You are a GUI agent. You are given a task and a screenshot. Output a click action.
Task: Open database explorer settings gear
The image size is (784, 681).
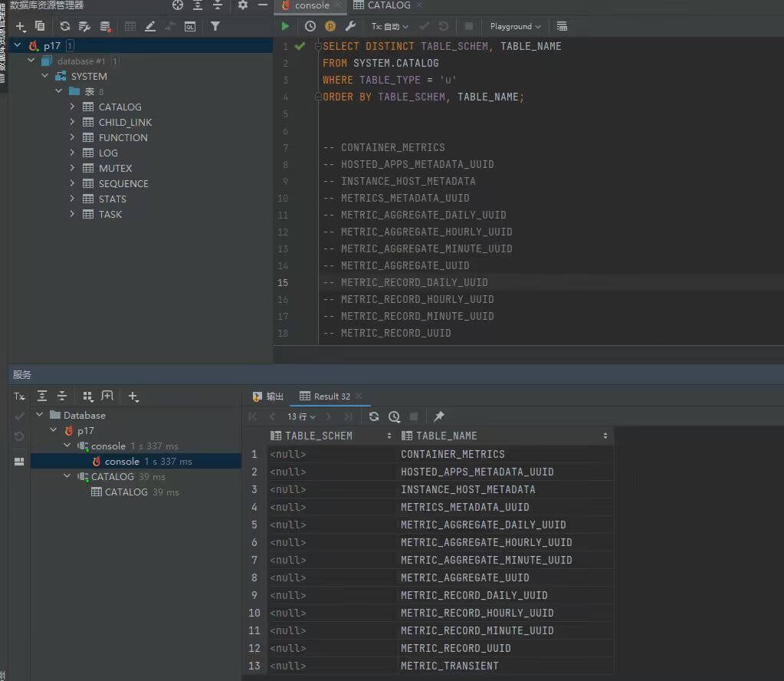(242, 5)
